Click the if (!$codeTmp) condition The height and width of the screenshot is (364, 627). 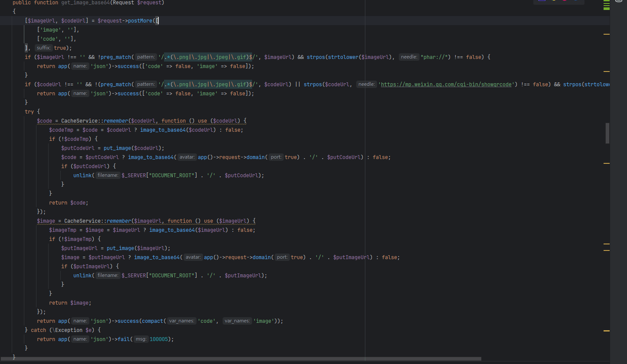[x=73, y=139]
